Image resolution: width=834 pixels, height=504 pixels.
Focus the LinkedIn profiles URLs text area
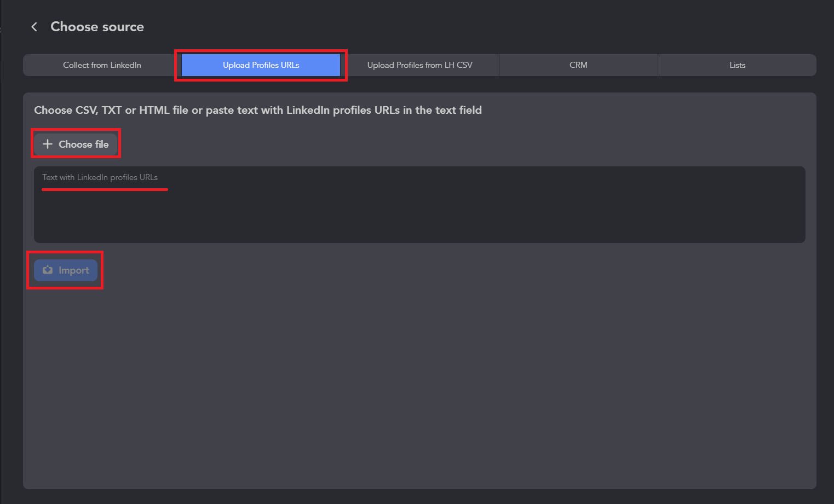point(419,205)
